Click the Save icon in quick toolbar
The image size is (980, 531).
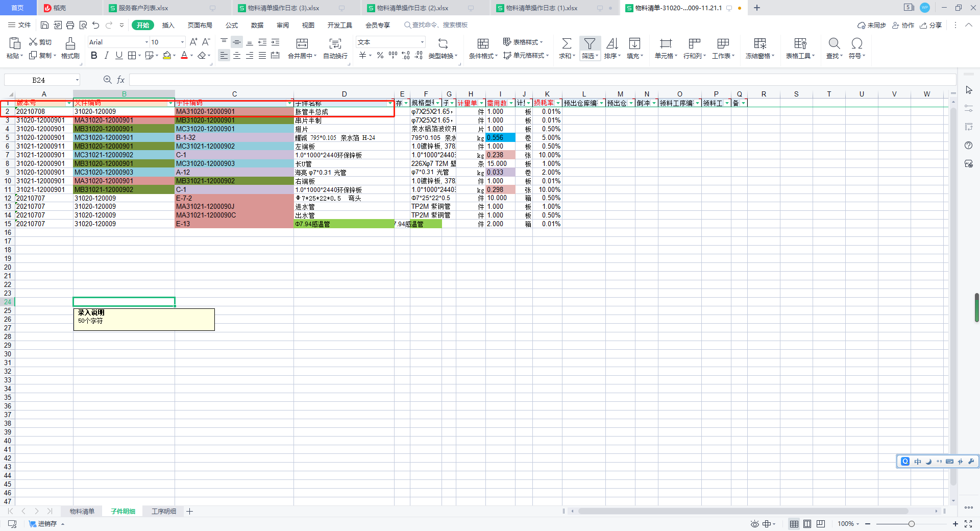pyautogui.click(x=44, y=25)
